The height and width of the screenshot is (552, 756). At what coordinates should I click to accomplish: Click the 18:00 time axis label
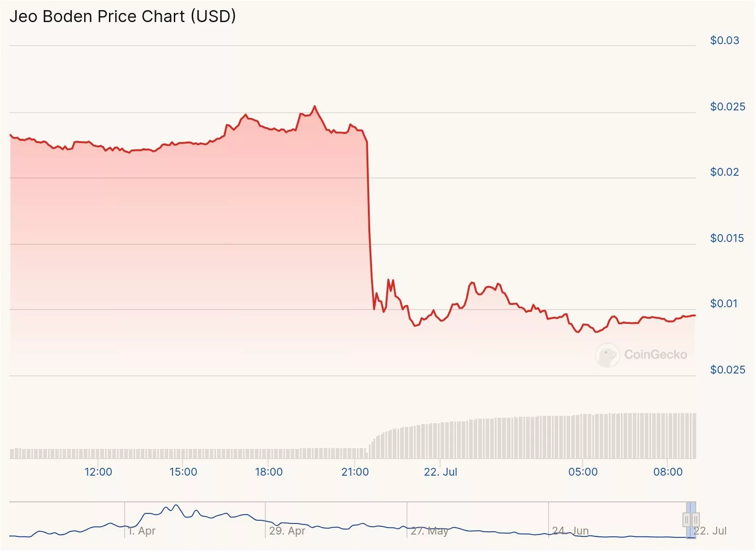269,472
